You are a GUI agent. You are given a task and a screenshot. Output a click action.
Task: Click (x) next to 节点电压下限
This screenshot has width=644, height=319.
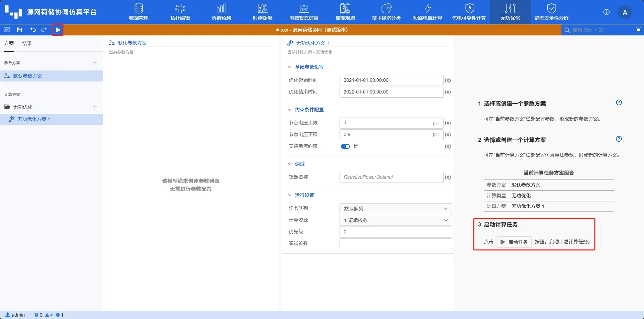[448, 135]
